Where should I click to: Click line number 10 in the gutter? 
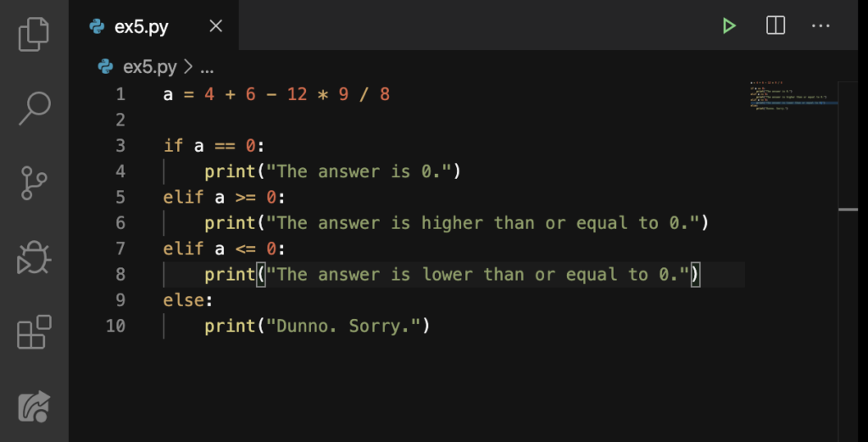pos(115,326)
